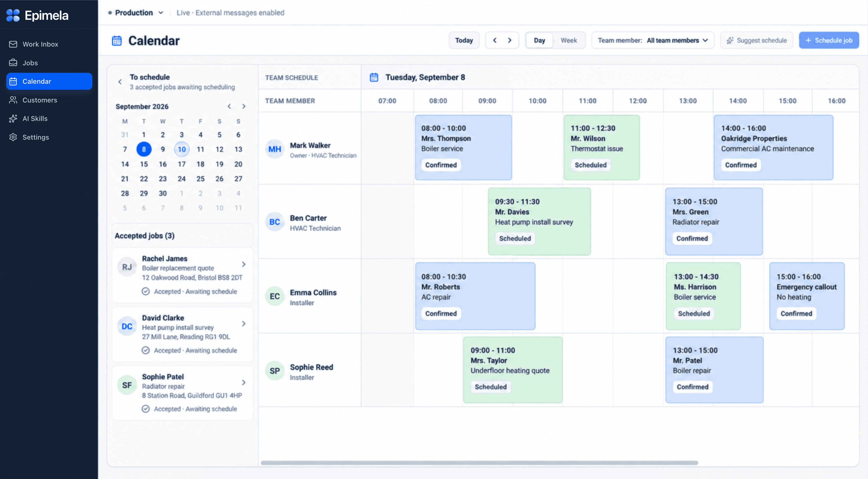The image size is (868, 479).
Task: Click Sophie Patel's SF avatar
Action: (127, 385)
